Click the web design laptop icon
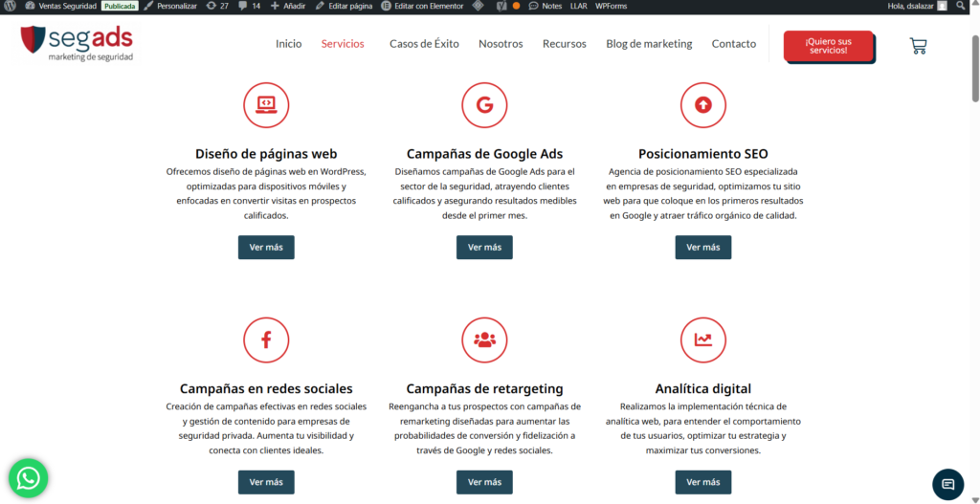The image size is (980, 504). (266, 105)
